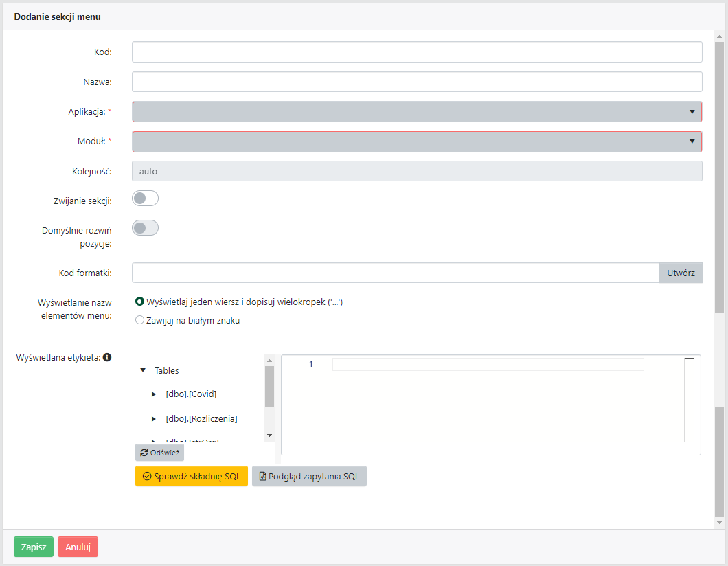Collapse the Tables tree node
This screenshot has height=566, width=728.
[143, 370]
